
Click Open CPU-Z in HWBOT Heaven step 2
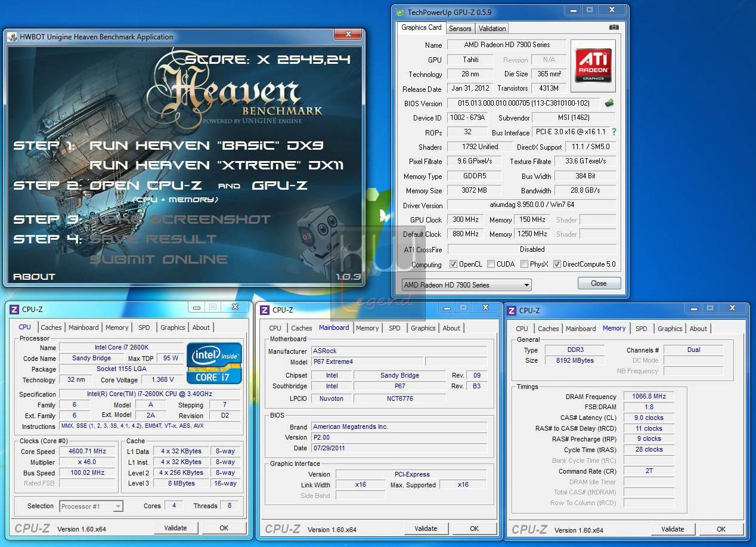145,186
